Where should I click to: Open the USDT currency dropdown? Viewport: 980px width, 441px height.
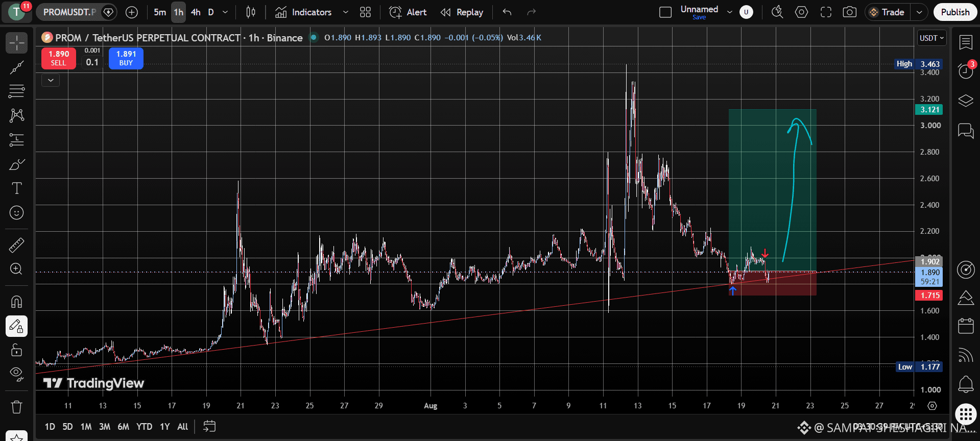931,38
